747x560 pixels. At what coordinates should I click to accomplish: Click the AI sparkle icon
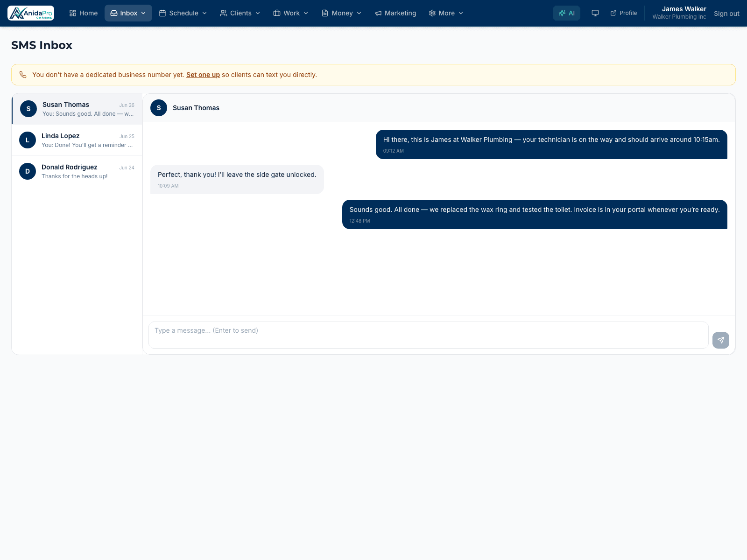[x=562, y=13]
